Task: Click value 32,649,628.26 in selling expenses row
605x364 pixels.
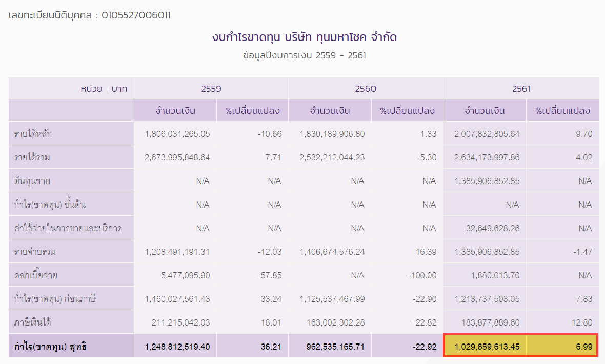Action: [x=492, y=228]
